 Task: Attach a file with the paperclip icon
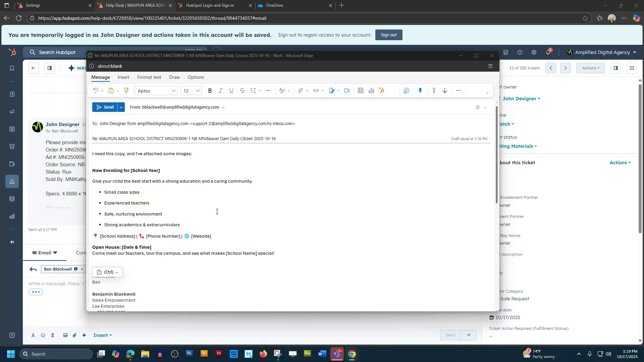(301, 90)
